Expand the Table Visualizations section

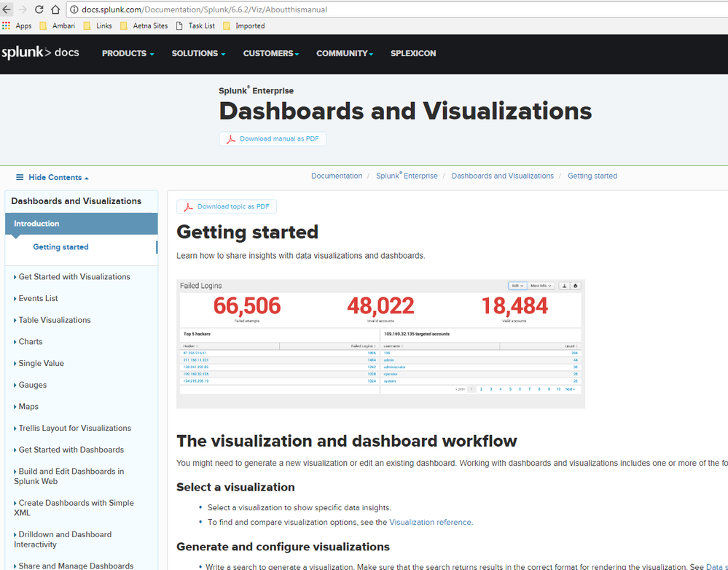(52, 320)
